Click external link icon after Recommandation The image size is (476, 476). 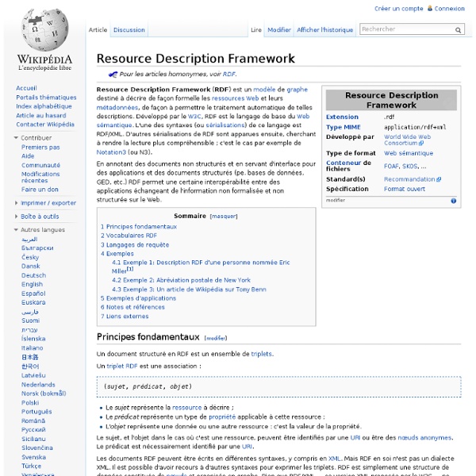coord(439,179)
